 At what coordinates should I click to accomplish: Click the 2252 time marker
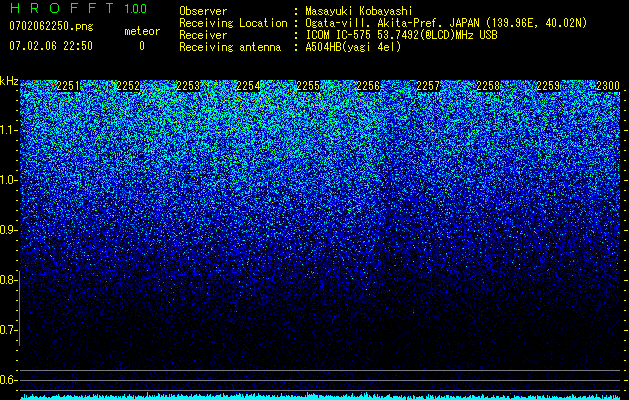point(128,86)
